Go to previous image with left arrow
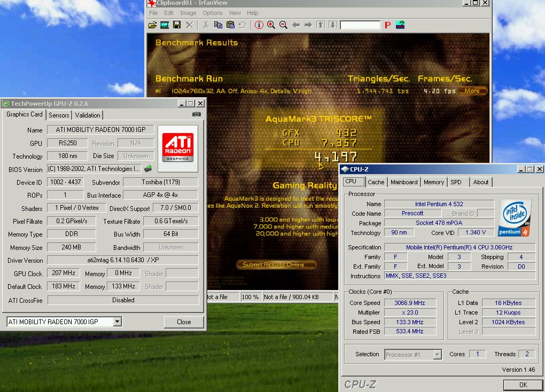The width and height of the screenshot is (545, 392). (x=296, y=25)
